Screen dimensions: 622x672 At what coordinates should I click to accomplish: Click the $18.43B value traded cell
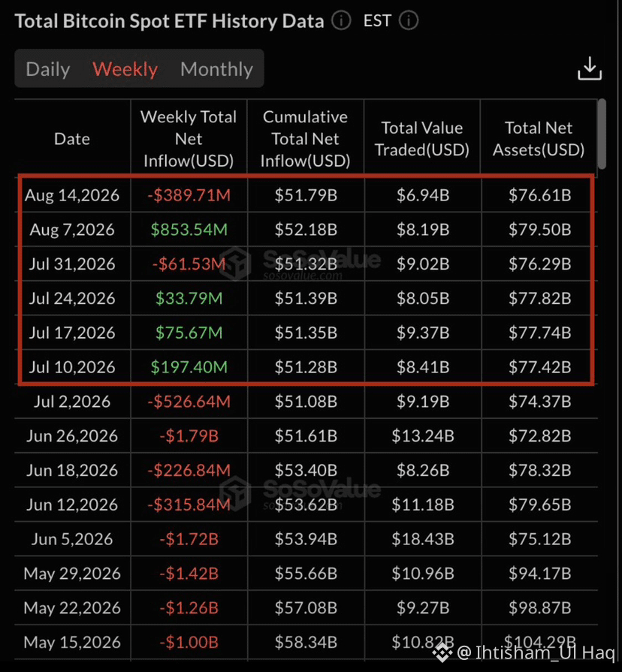coord(423,538)
